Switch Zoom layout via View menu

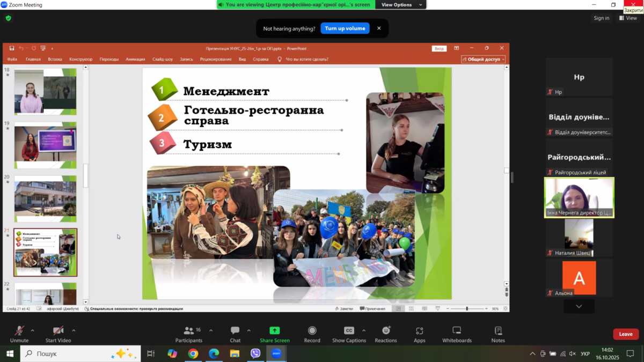(x=628, y=18)
